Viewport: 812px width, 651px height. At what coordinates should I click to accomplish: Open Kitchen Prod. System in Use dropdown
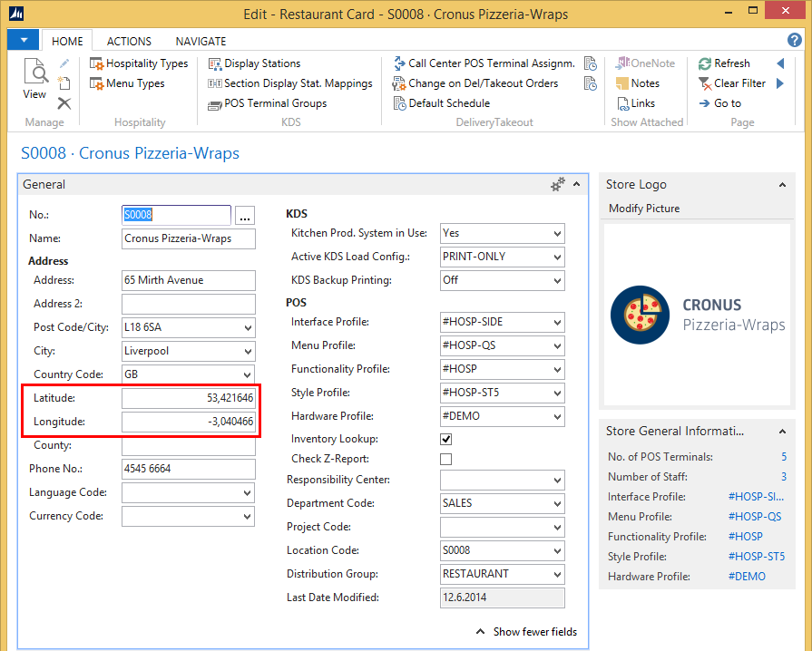557,233
